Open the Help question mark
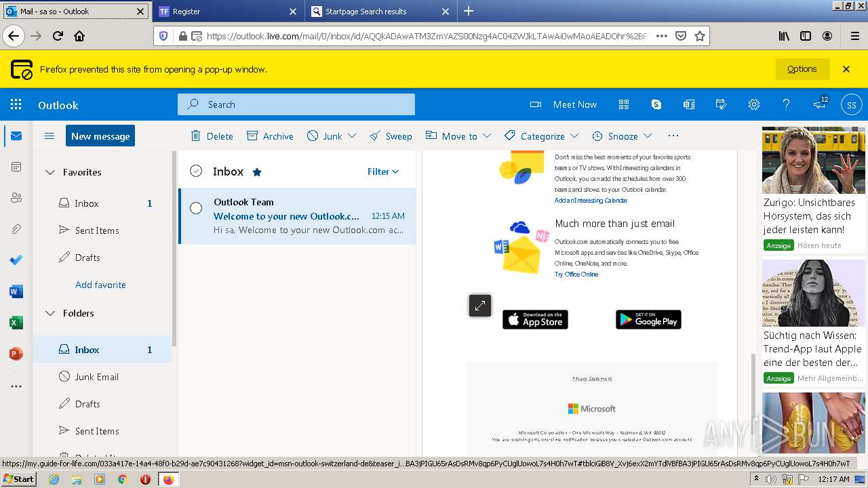Screen dimensions: 868x488 786,104
